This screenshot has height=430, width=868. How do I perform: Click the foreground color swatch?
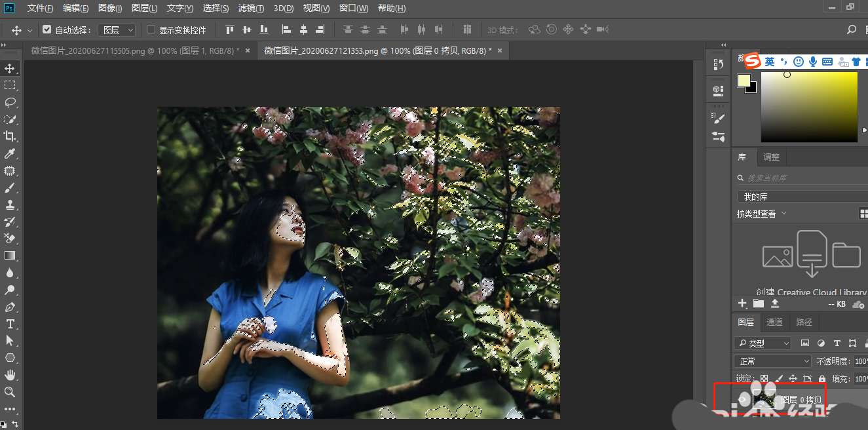744,81
